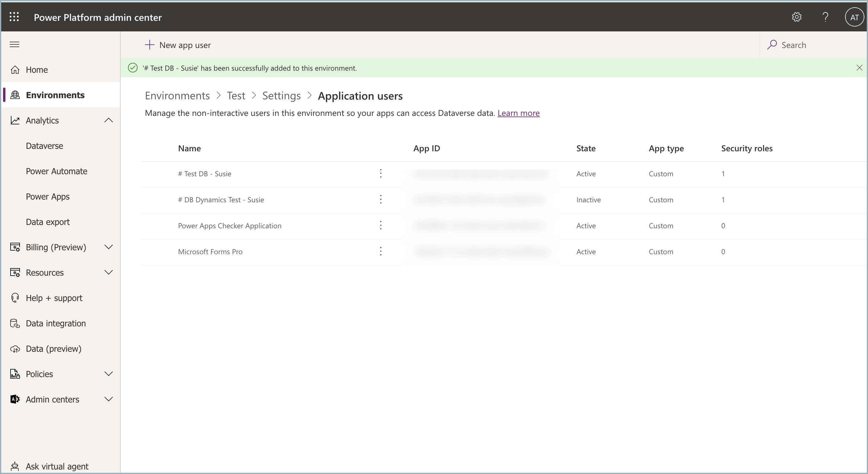This screenshot has width=868, height=474.
Task: Dismiss the success notification banner
Action: pyautogui.click(x=859, y=68)
